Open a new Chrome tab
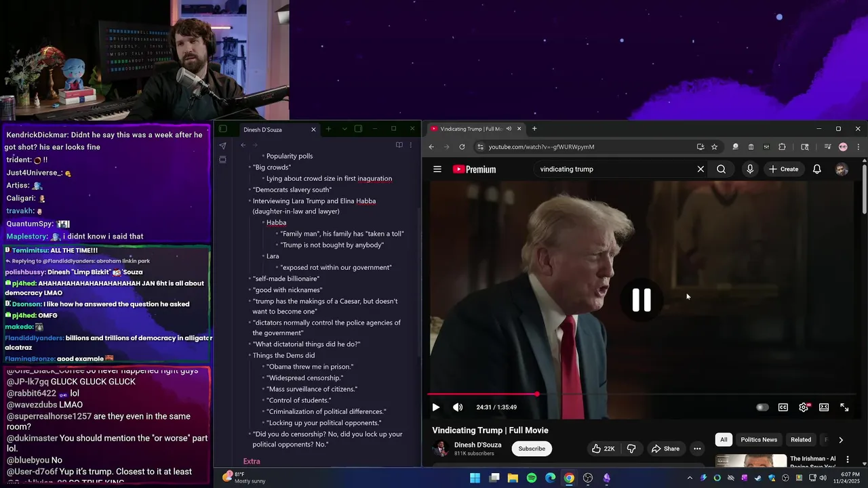Viewport: 868px width, 488px height. tap(534, 129)
